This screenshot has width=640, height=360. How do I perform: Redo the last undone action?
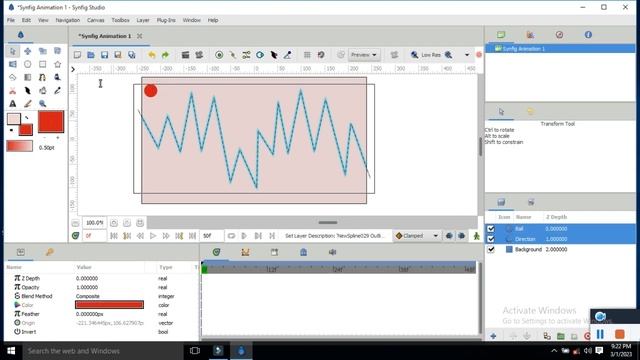pyautogui.click(x=165, y=55)
